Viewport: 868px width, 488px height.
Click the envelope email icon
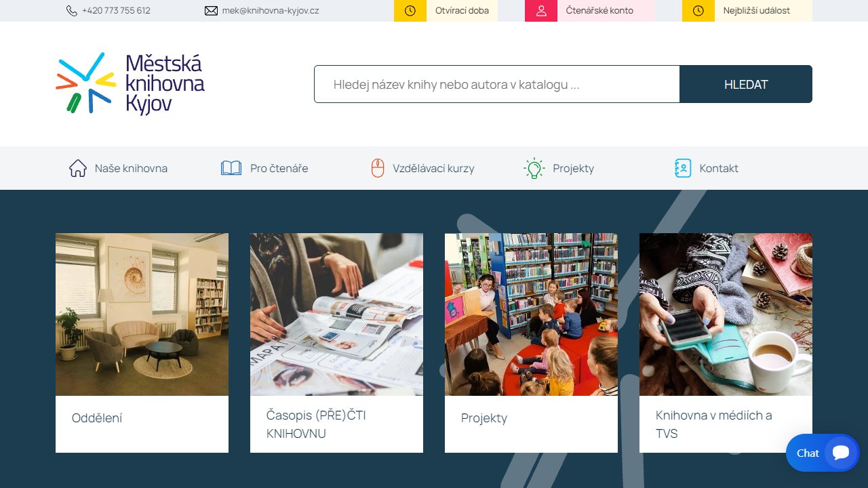[211, 11]
